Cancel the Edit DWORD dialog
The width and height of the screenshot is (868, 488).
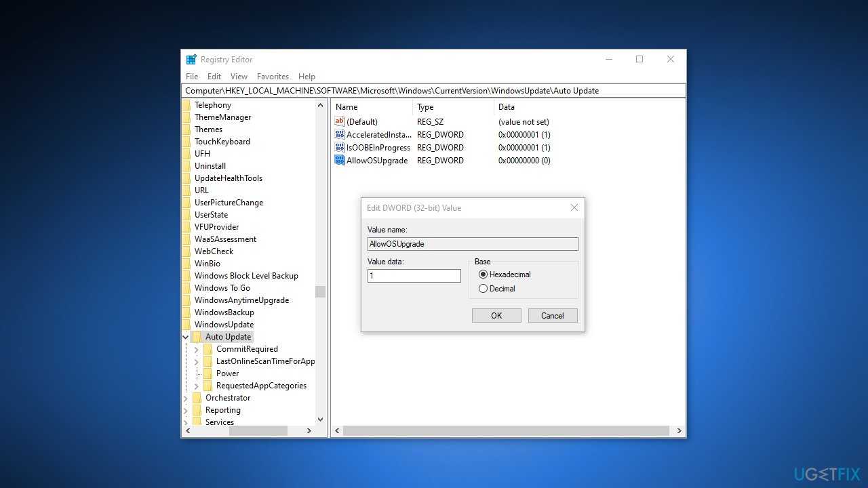coord(552,316)
